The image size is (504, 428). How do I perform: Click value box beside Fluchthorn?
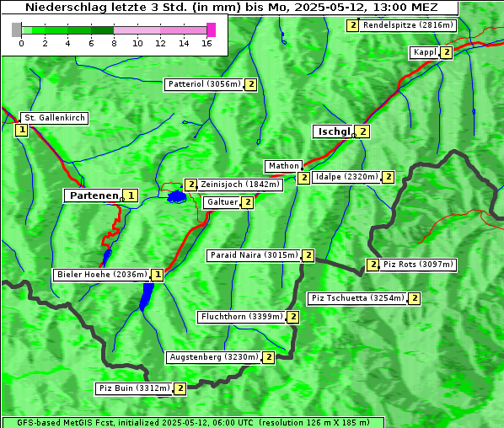[x=292, y=318]
